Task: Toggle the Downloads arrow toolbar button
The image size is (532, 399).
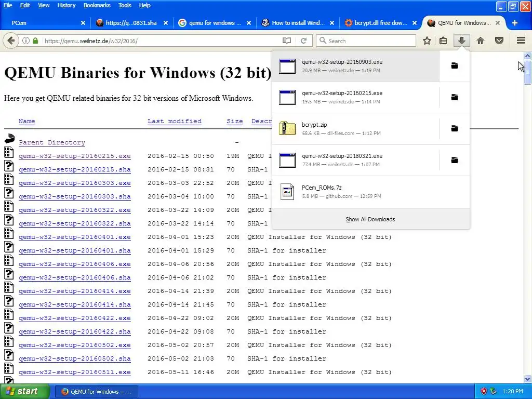Action: 461,41
